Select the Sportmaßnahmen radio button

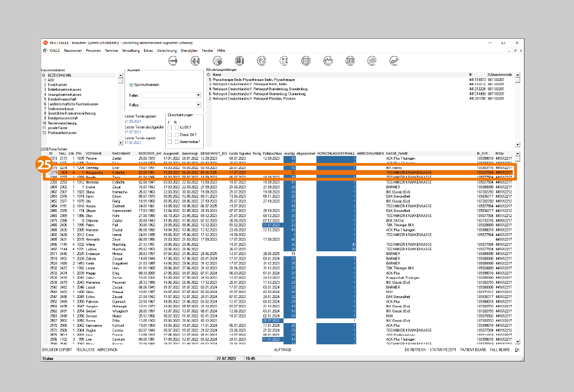(131, 85)
